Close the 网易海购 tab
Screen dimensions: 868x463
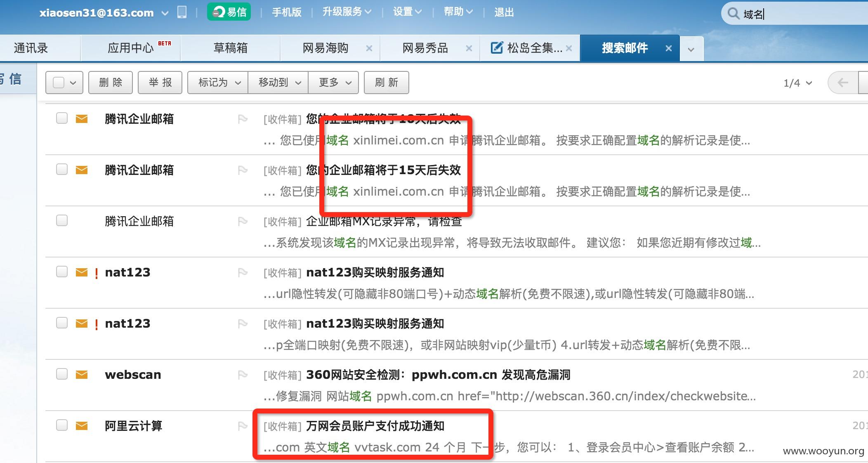click(x=369, y=48)
